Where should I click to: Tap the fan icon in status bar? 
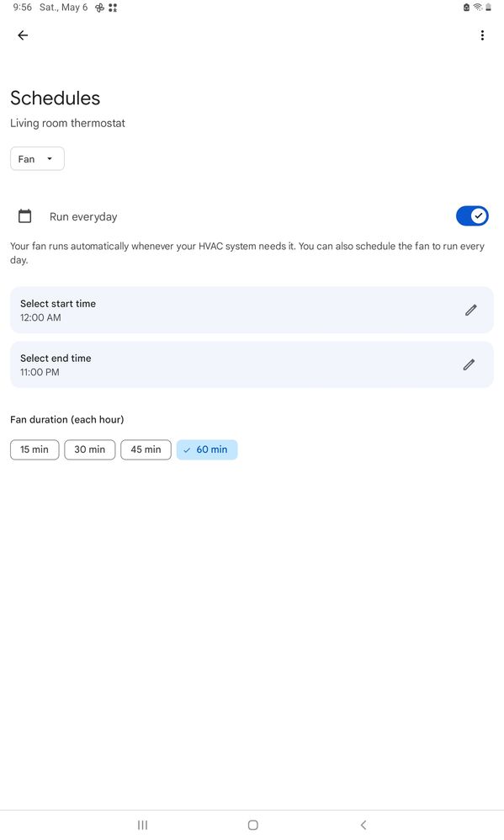tap(99, 8)
